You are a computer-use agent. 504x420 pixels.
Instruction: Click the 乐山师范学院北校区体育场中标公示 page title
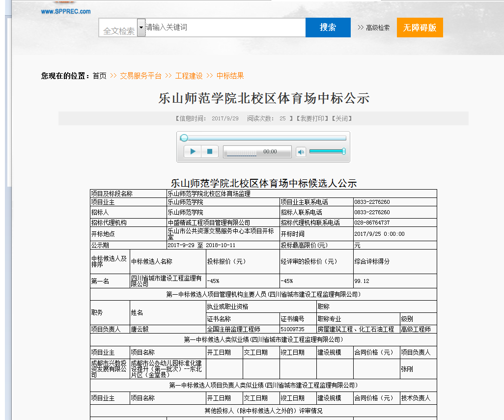pyautogui.click(x=263, y=98)
